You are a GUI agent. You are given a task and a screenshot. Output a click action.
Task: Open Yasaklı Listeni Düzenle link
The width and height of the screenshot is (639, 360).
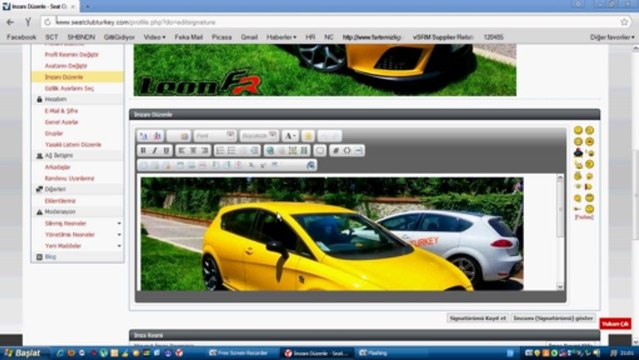(73, 145)
